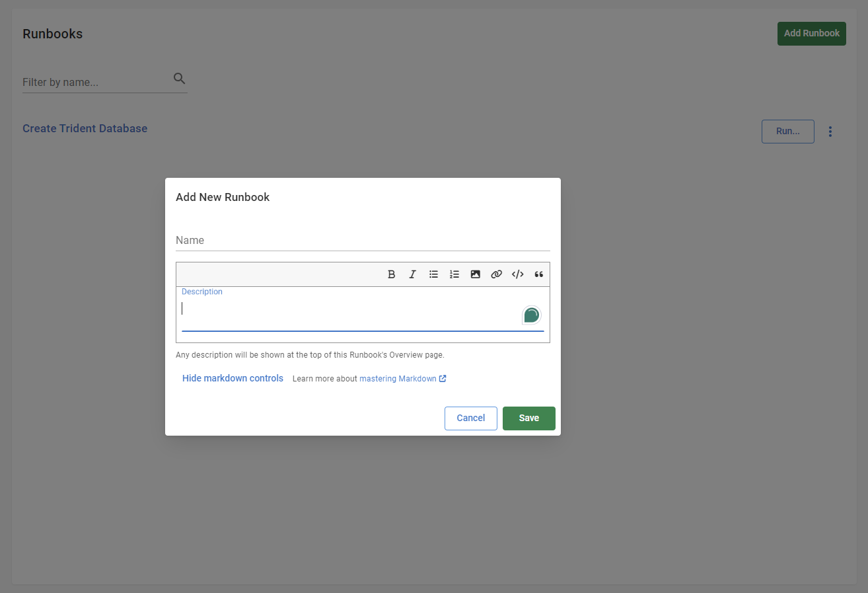The width and height of the screenshot is (868, 593).
Task: Apply bold formatting in the description editor
Action: pos(391,274)
